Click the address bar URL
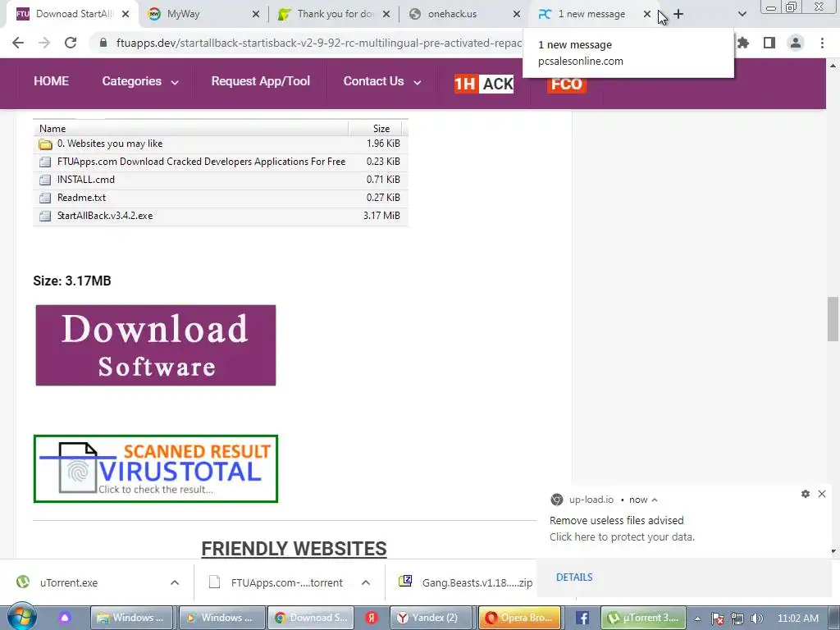Screen dimensions: 840x630 [x=319, y=43]
